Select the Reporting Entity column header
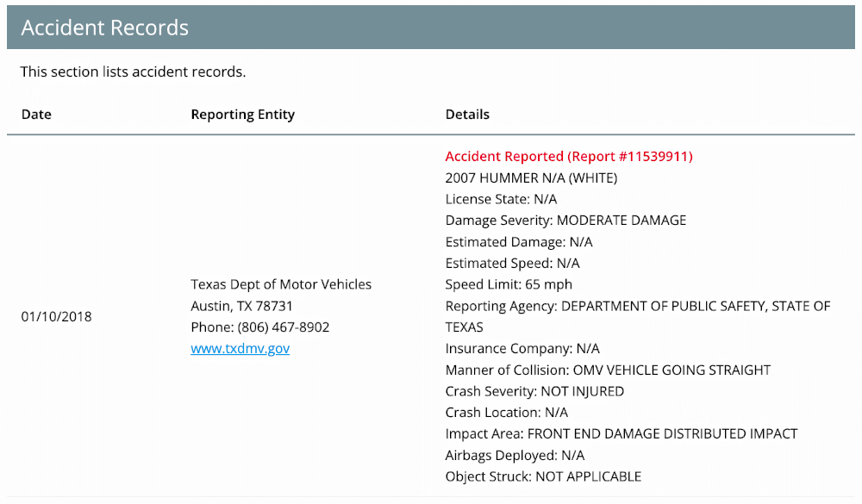This screenshot has width=862, height=504. 242,115
